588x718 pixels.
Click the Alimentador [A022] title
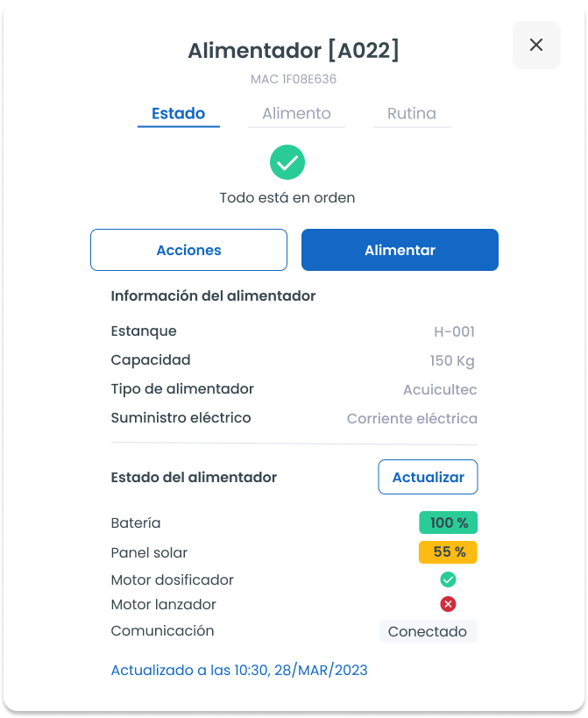(294, 50)
